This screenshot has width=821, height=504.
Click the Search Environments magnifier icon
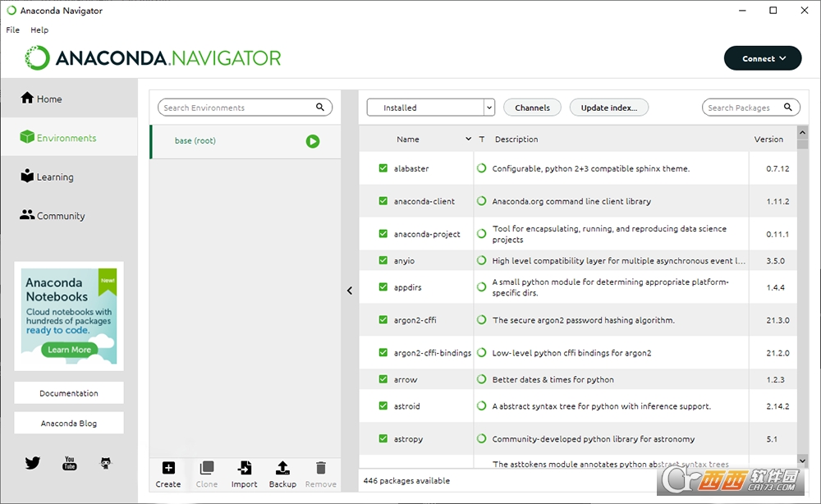click(x=320, y=107)
